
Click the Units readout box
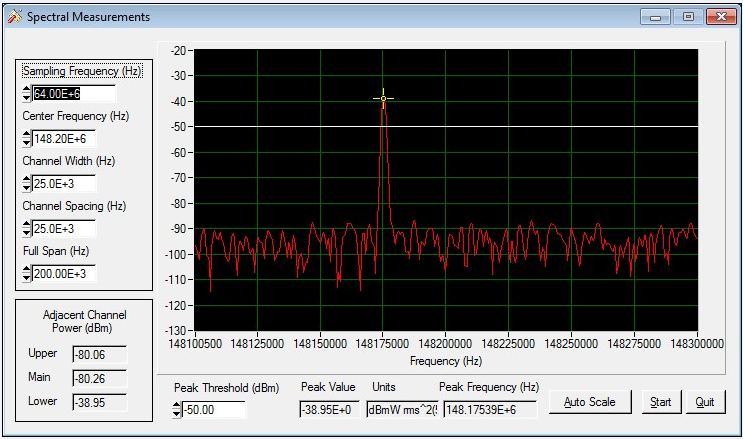[401, 409]
